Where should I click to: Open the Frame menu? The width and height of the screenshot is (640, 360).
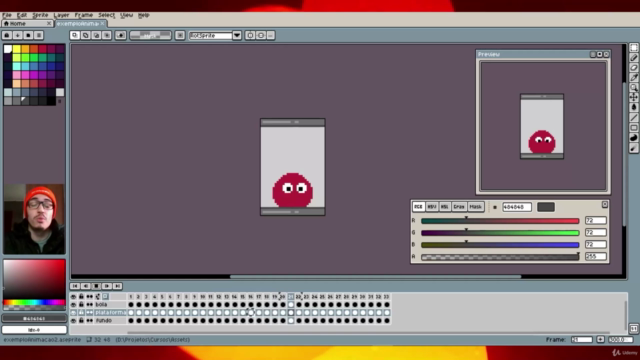84,15
